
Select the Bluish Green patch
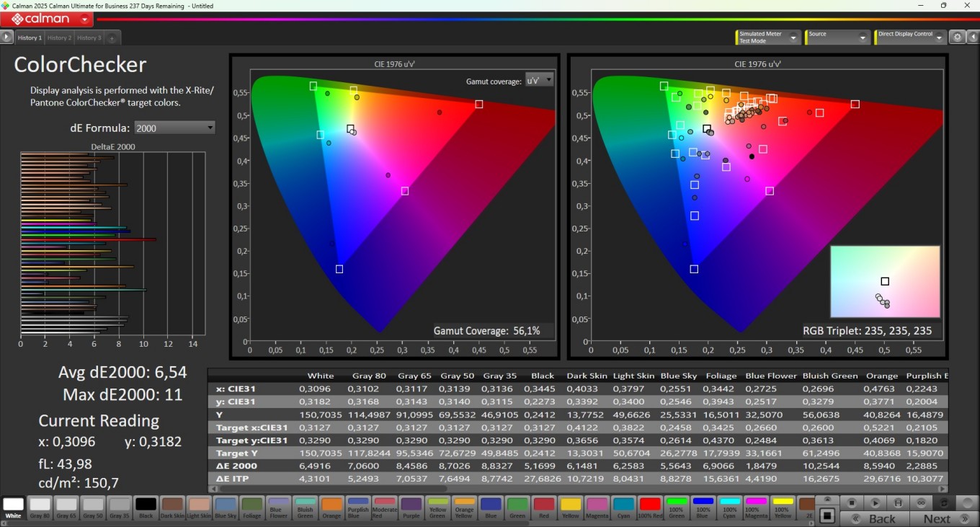coord(305,508)
